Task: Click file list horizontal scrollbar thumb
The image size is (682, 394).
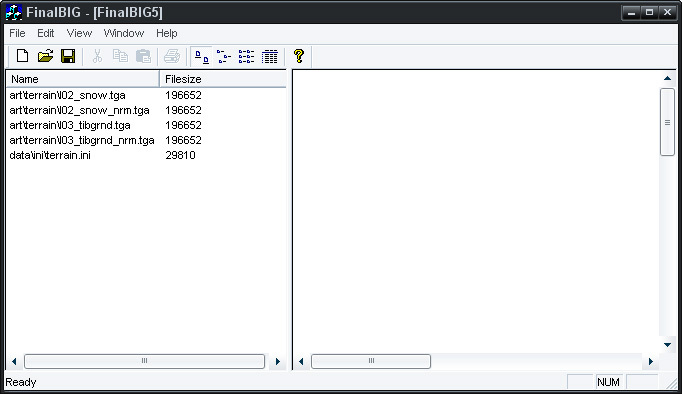Action: [144, 361]
